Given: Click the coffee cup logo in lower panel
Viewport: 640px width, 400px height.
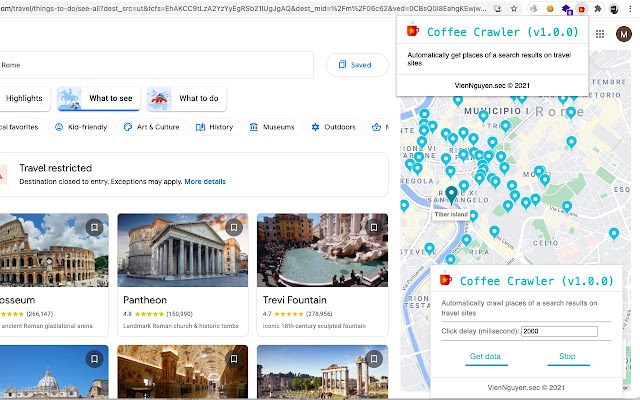Looking at the screenshot, I should [445, 280].
